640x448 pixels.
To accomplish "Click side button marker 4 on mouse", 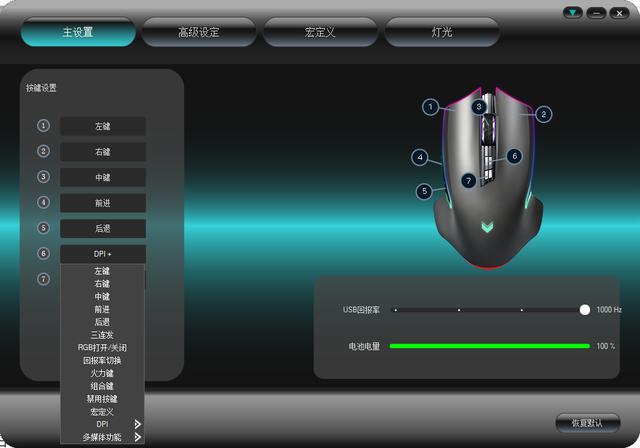I will (x=421, y=157).
